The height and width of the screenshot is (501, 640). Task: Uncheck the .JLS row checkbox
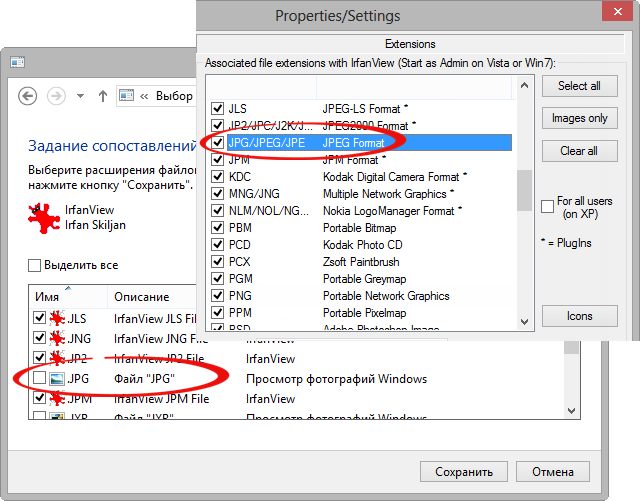click(x=39, y=317)
